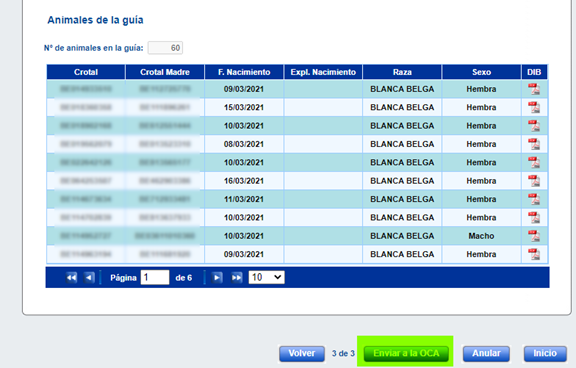
Task: Click the DIB column header
Action: (534, 72)
